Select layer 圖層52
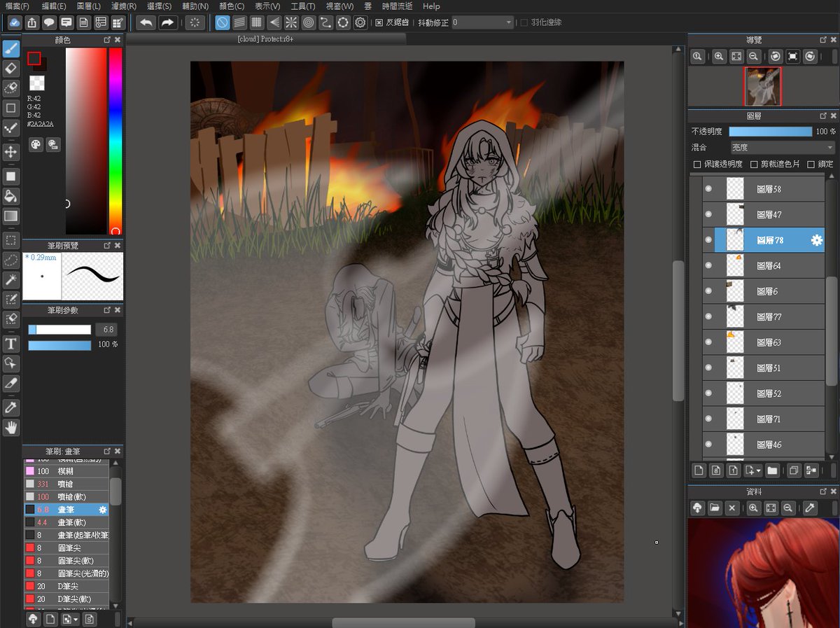The width and height of the screenshot is (840, 628). pyautogui.click(x=764, y=393)
